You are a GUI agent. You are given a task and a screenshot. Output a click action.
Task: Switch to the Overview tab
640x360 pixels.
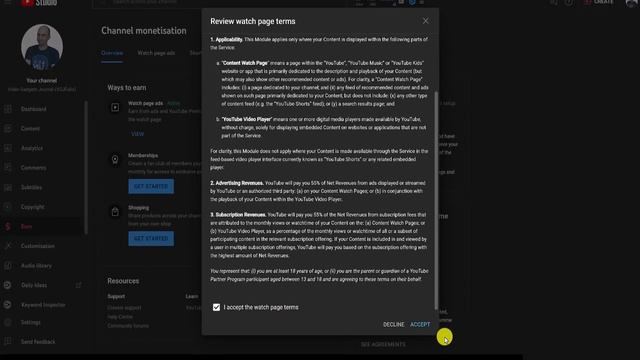(112, 53)
